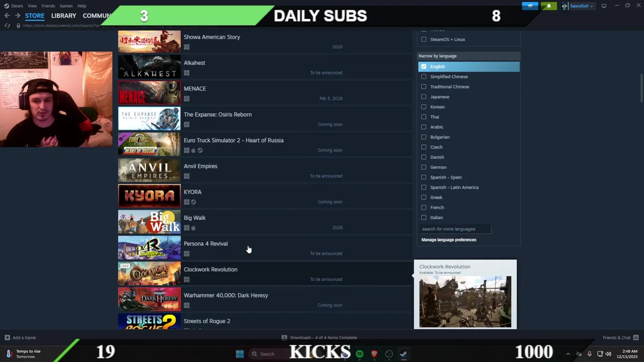Click Windows platform icon under Showa American Story
Image resolution: width=644 pixels, height=362 pixels.
(x=187, y=47)
